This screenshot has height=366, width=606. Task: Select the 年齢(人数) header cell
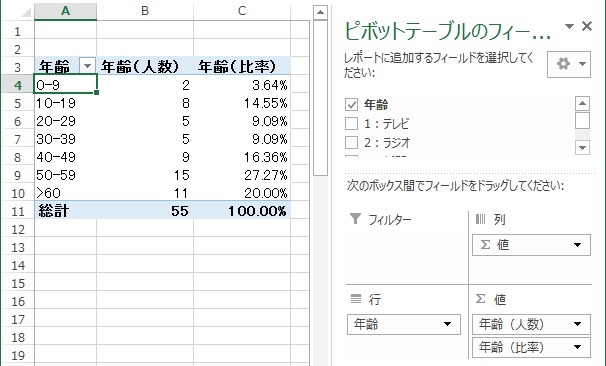pyautogui.click(x=145, y=66)
